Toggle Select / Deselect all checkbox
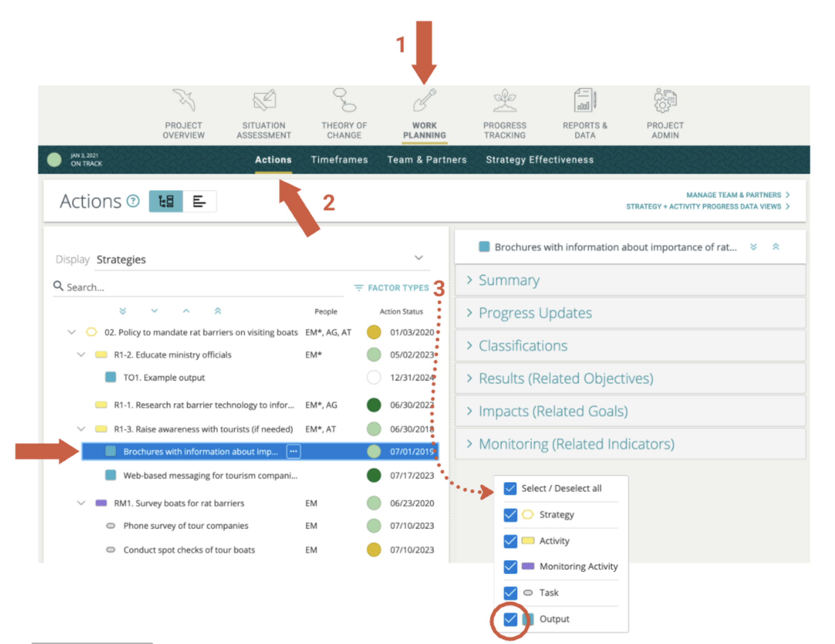 click(x=510, y=488)
